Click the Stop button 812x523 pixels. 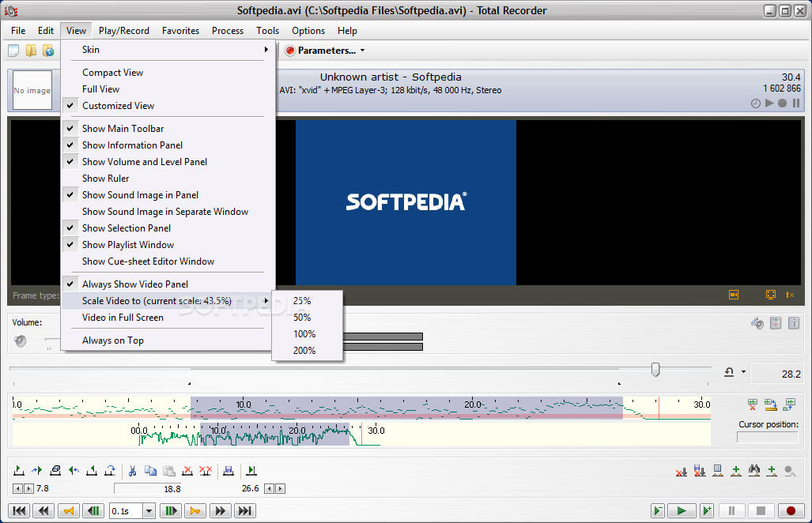coord(761,511)
